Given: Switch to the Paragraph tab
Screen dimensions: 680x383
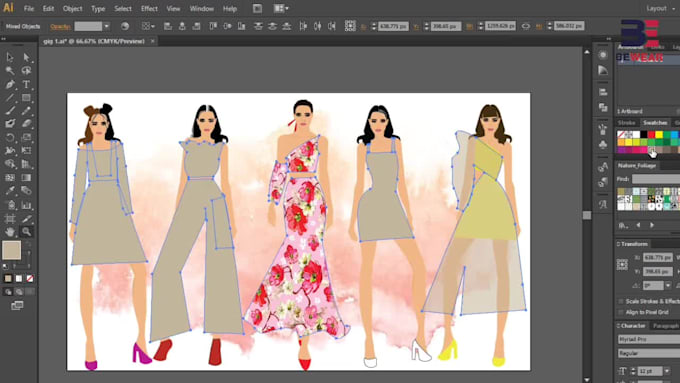Looking at the screenshot, I should [665, 326].
